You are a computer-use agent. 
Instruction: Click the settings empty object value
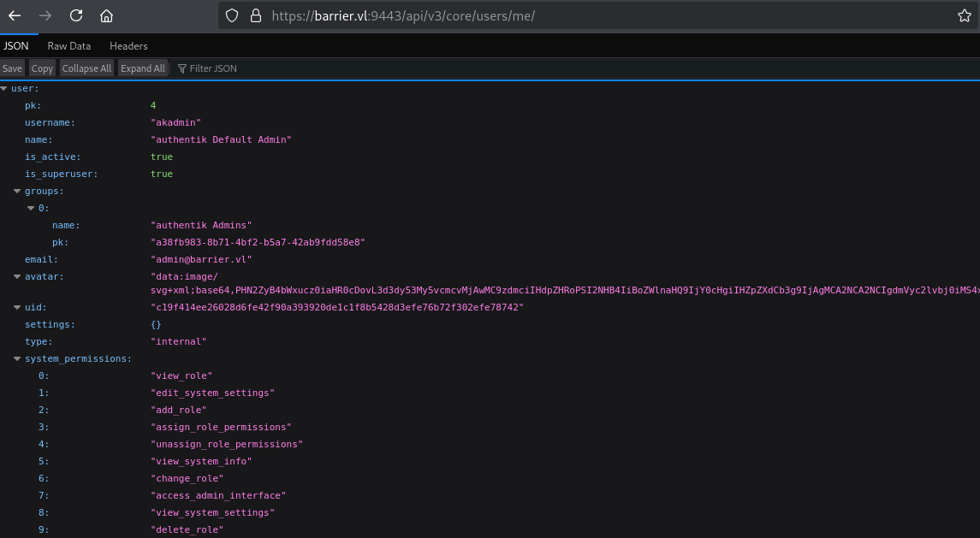157,325
